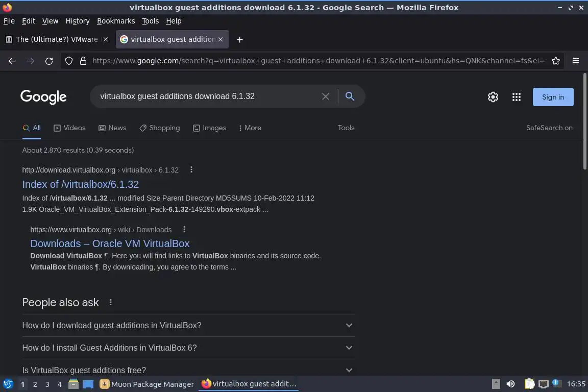Expand 'How do I download guest additions' question
The height and width of the screenshot is (392, 588).
coord(189,325)
